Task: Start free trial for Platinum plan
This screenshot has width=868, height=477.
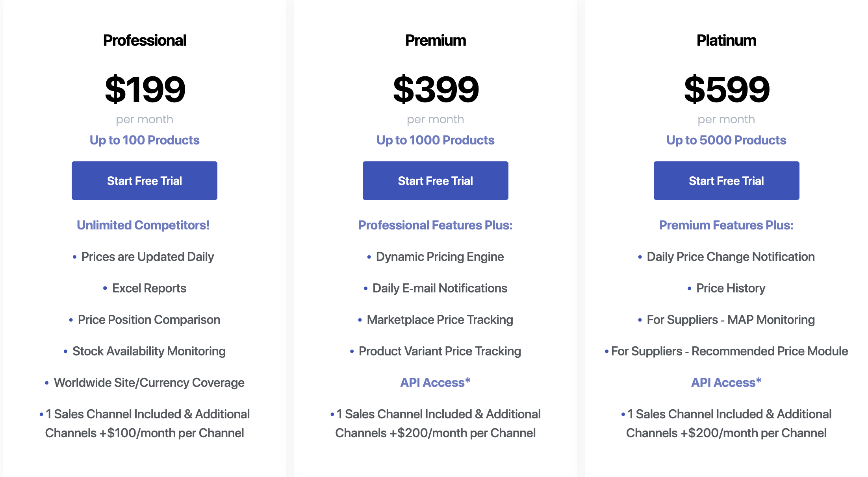Action: coord(727,181)
